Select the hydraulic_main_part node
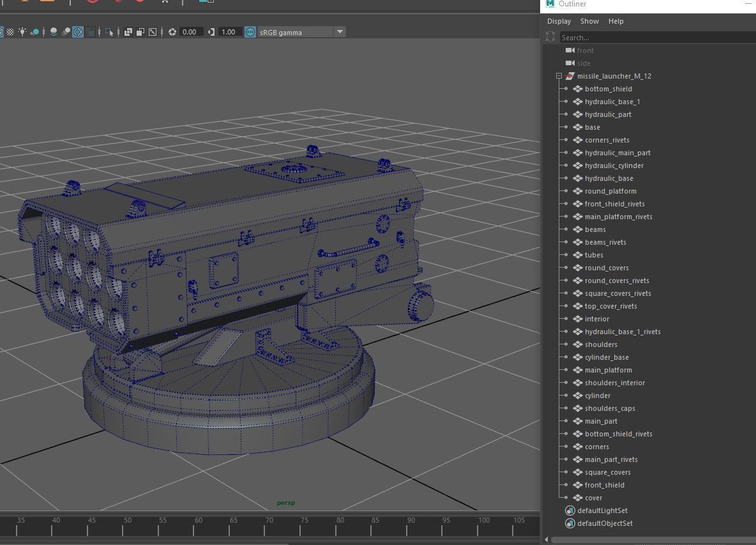 click(617, 153)
